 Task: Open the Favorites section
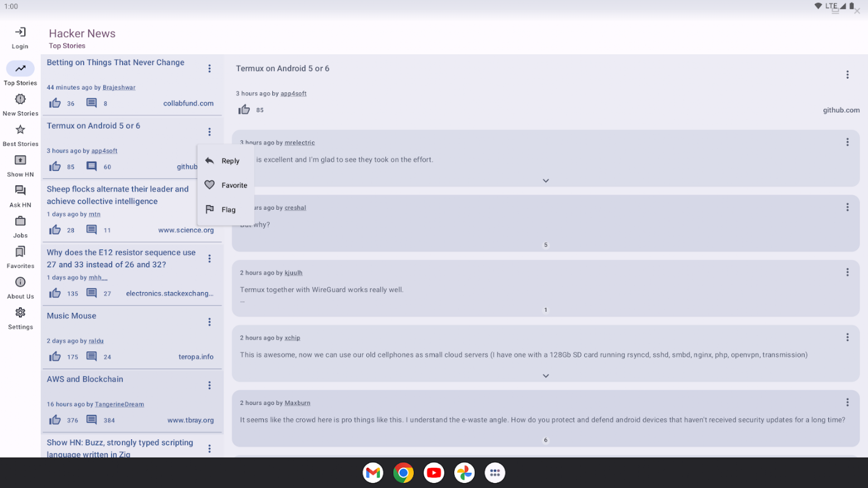point(20,257)
